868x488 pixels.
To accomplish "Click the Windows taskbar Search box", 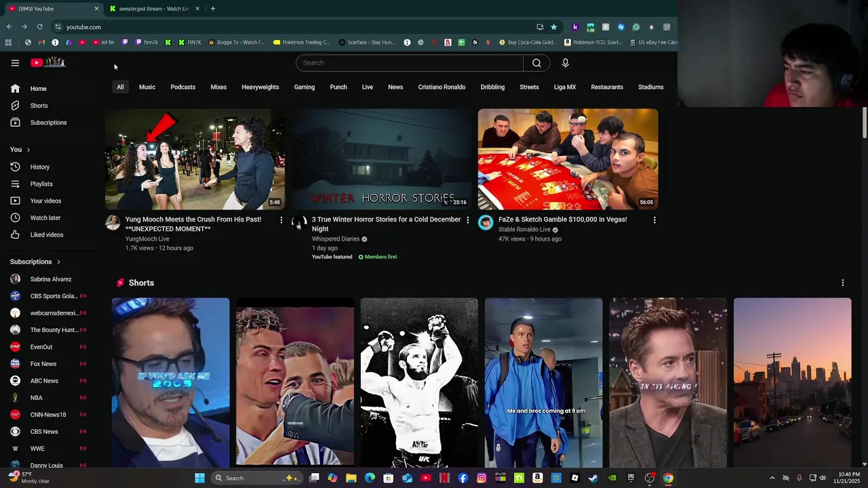I will [256, 478].
